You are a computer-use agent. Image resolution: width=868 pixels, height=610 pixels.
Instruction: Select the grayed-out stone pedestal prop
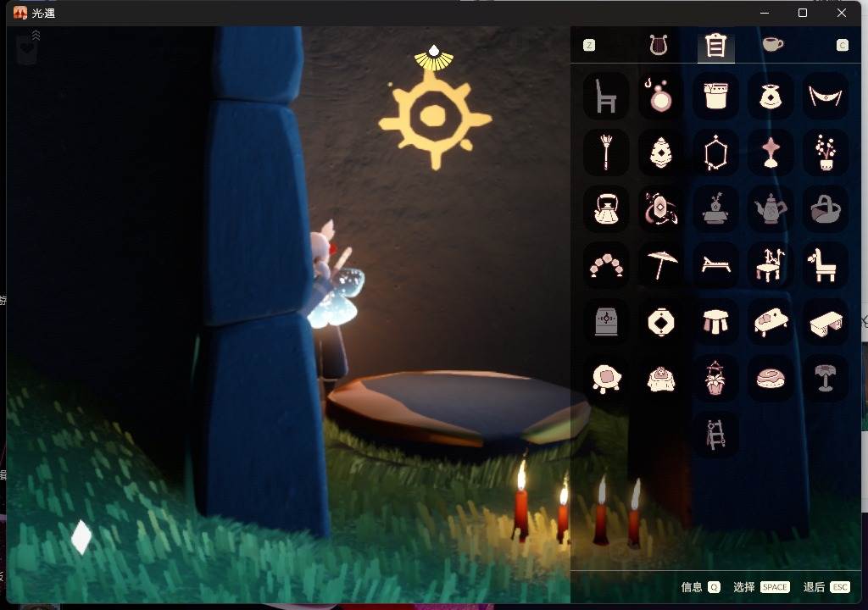(605, 322)
